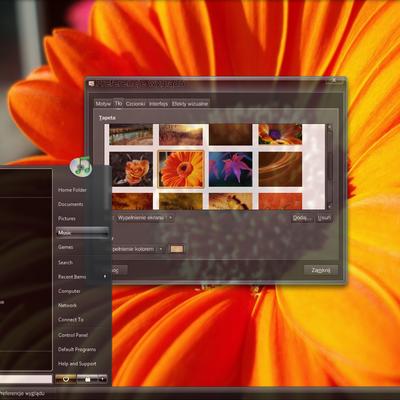Select the orange gerbera wallpaper thumbnail
Viewport: 400px width, 400px height.
(181, 169)
